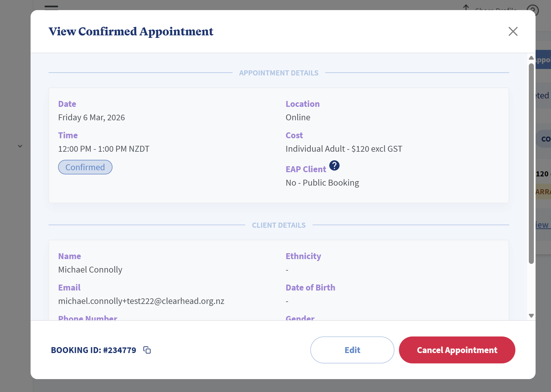
Task: Click the scrollbar down arrow
Action: (531, 316)
